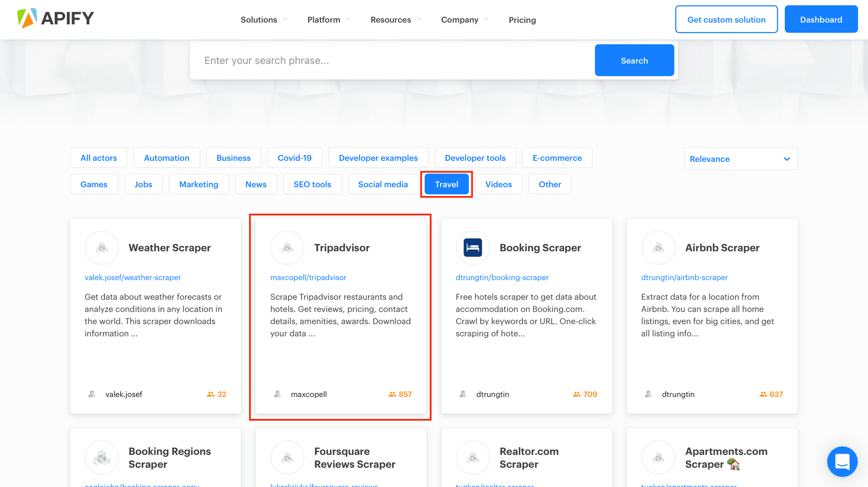868x487 pixels.
Task: Expand the Platform menu
Action: click(329, 20)
